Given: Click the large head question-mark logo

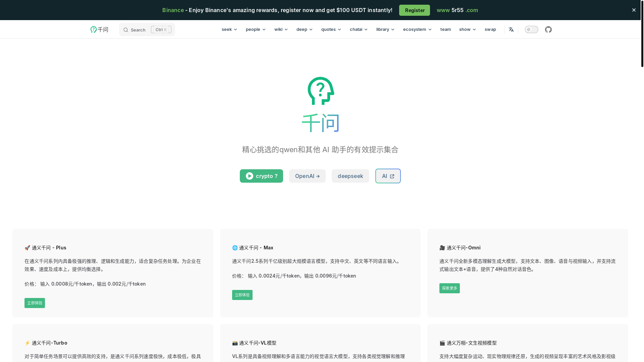Looking at the screenshot, I should 321,91.
